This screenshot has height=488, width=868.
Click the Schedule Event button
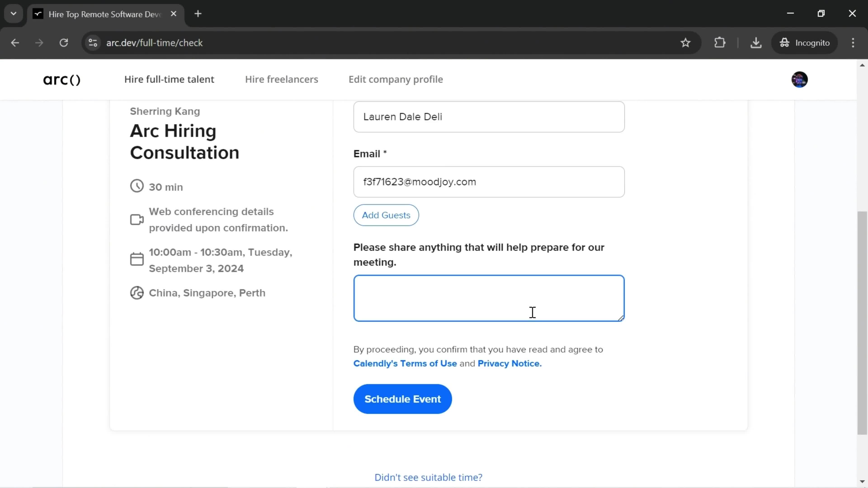(402, 399)
